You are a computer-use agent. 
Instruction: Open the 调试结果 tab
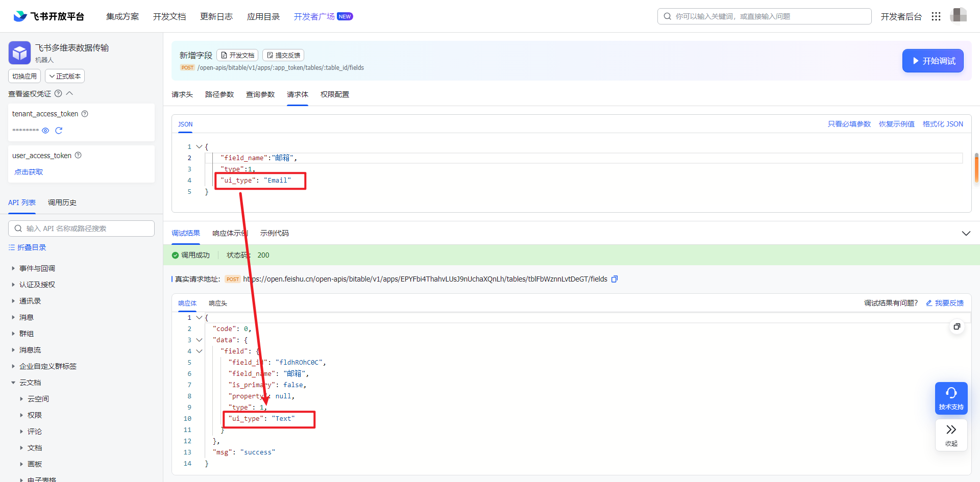(186, 233)
